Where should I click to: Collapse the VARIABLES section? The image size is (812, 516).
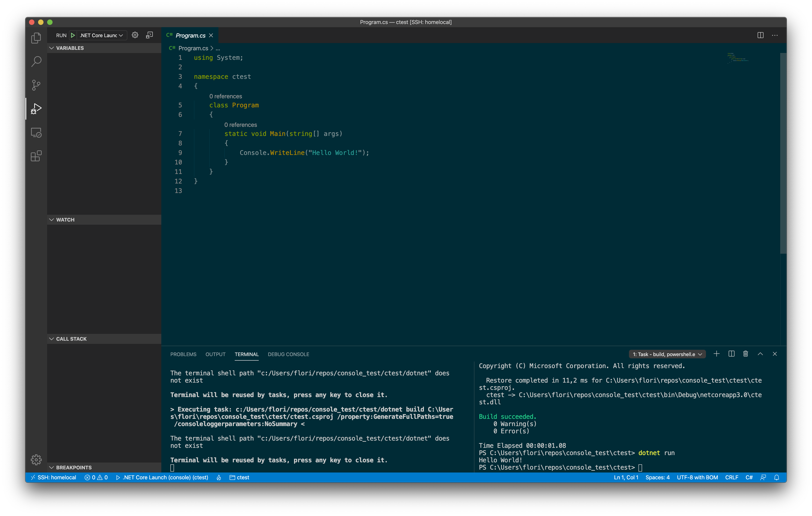point(51,48)
